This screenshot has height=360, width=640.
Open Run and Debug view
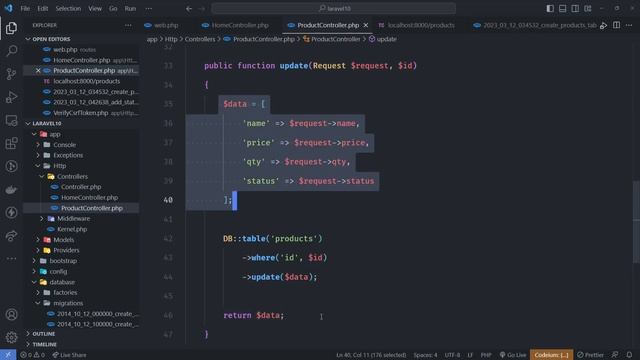pos(11,97)
